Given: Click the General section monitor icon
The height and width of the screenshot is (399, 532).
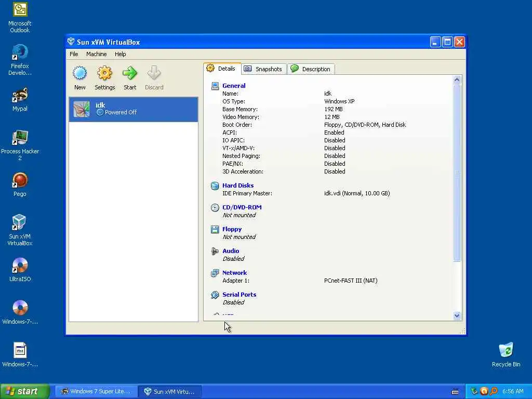Looking at the screenshot, I should point(215,86).
